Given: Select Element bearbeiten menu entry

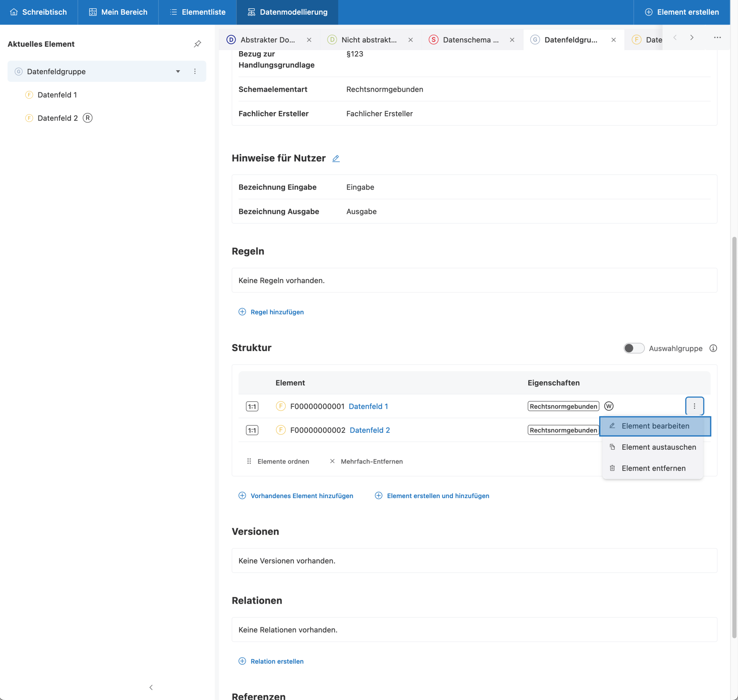Looking at the screenshot, I should 655,426.
